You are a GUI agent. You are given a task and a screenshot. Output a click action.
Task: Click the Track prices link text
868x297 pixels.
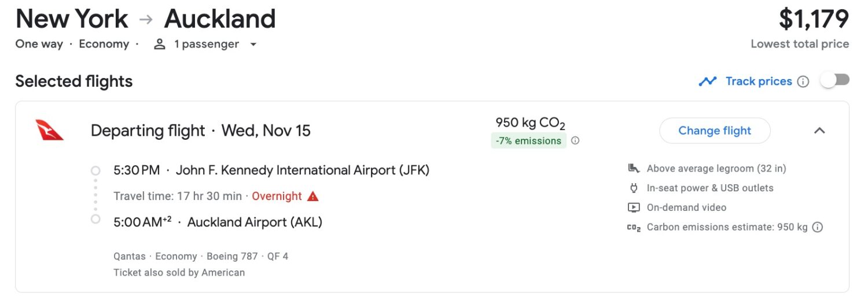pos(759,81)
